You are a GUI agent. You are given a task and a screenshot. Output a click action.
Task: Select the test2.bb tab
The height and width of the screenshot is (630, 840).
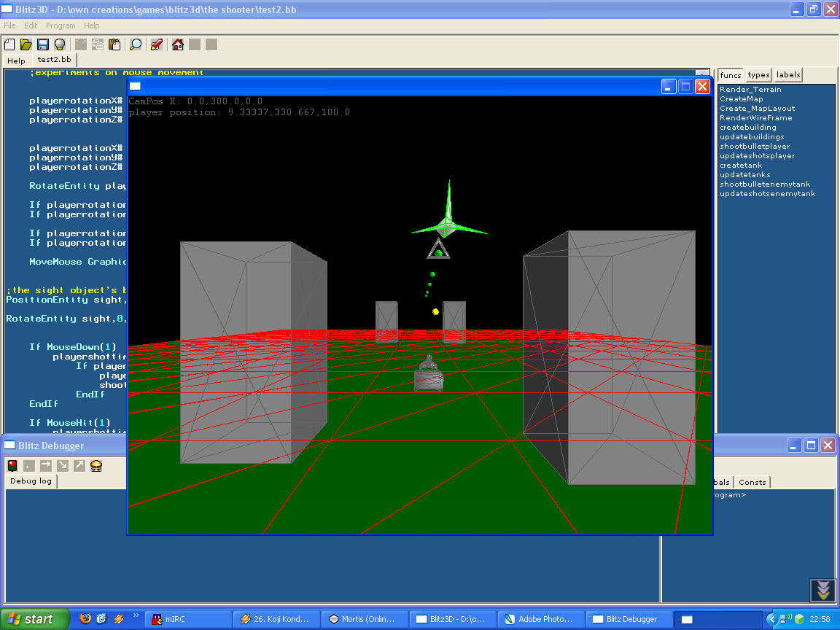pos(54,60)
